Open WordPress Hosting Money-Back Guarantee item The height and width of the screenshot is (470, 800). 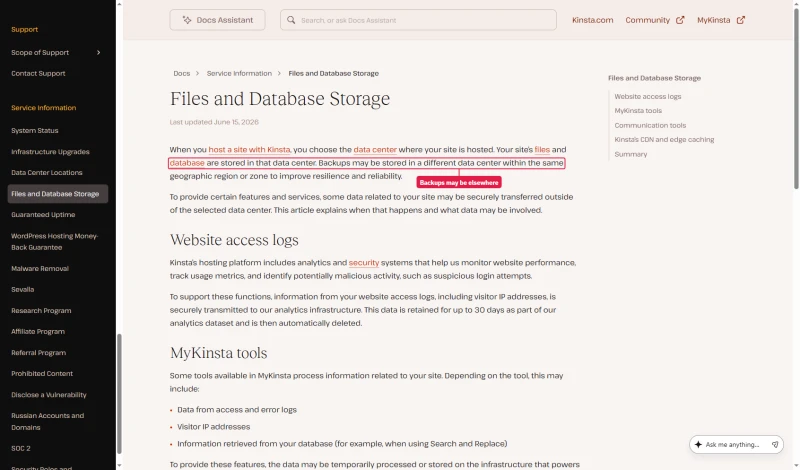point(55,241)
